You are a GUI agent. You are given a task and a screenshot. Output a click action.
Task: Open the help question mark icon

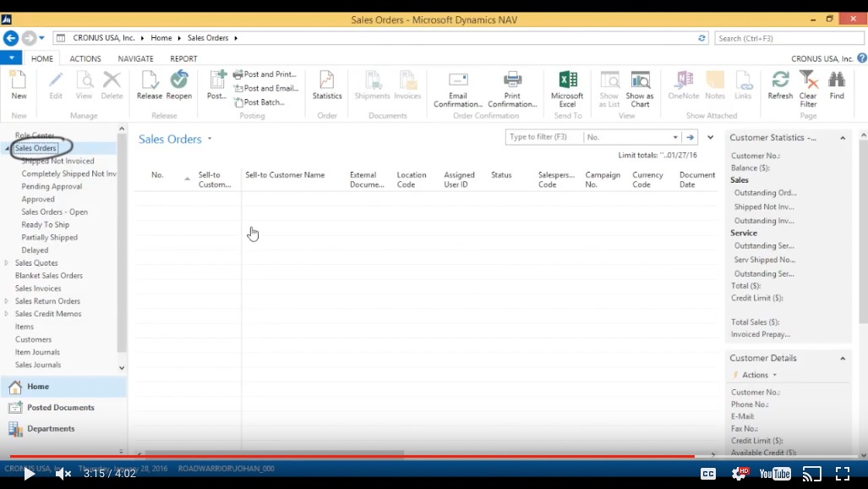(862, 58)
